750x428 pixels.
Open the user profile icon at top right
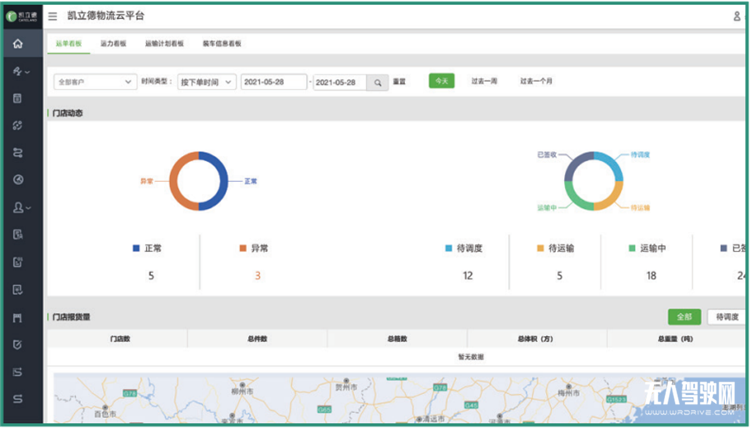pos(736,17)
